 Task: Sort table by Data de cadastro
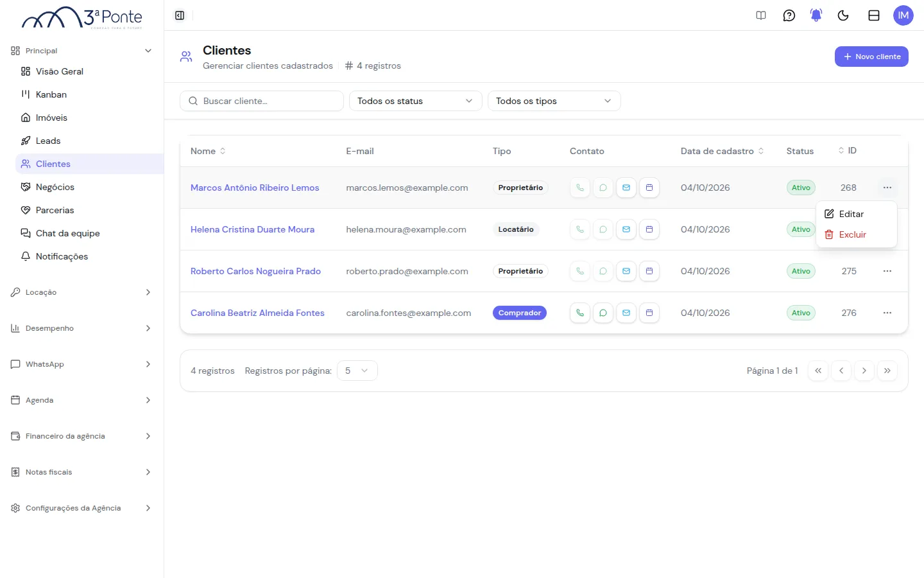[723, 151]
